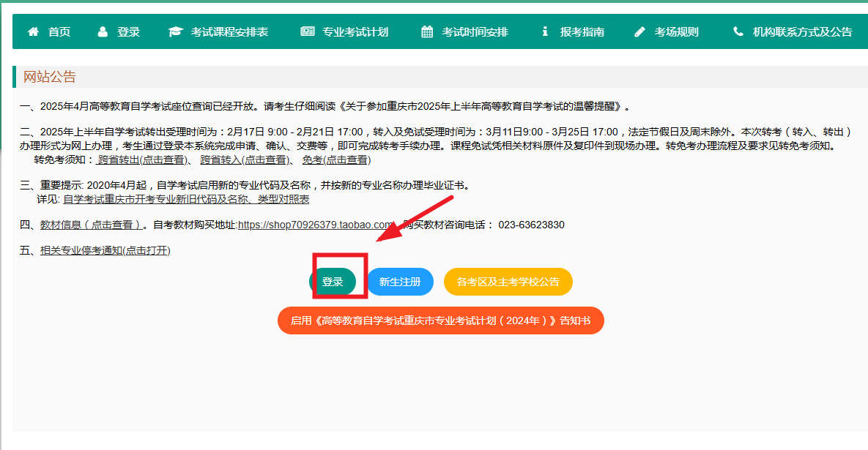Image resolution: width=868 pixels, height=450 pixels.
Task: Click the pencil icon beside 考场规则
Action: (x=640, y=31)
